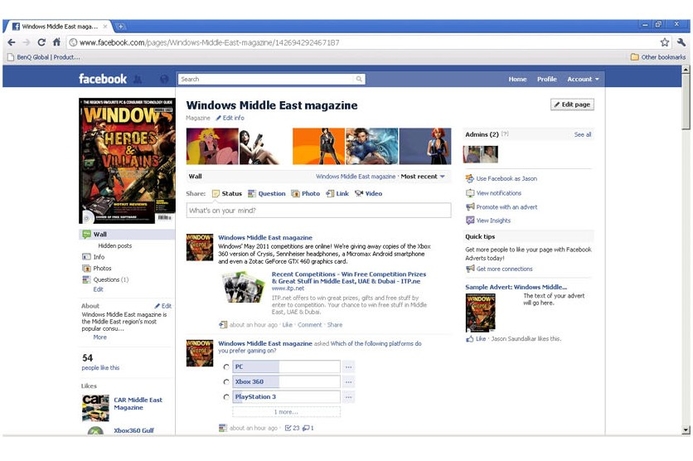
Task: Open friend requests icon in Facebook header
Action: click(138, 80)
